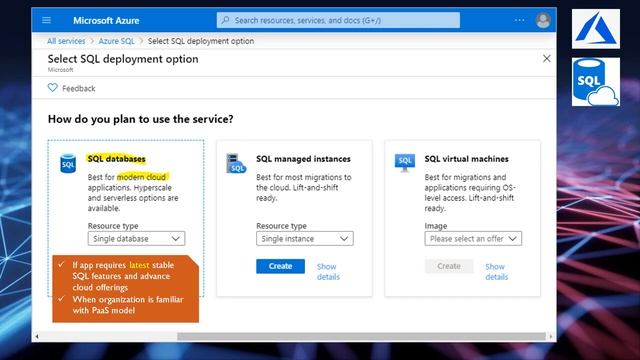The height and width of the screenshot is (360, 640).
Task: Click the SQL virtual machines monitor icon
Action: point(404,163)
